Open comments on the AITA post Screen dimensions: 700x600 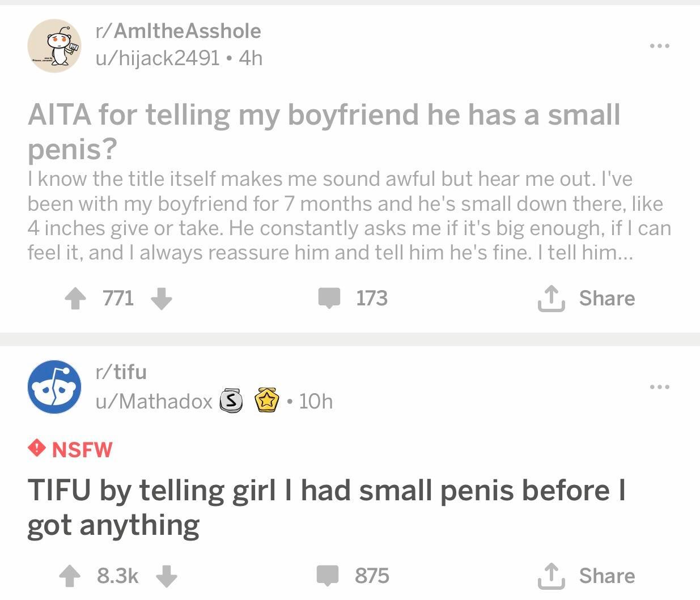click(x=353, y=298)
